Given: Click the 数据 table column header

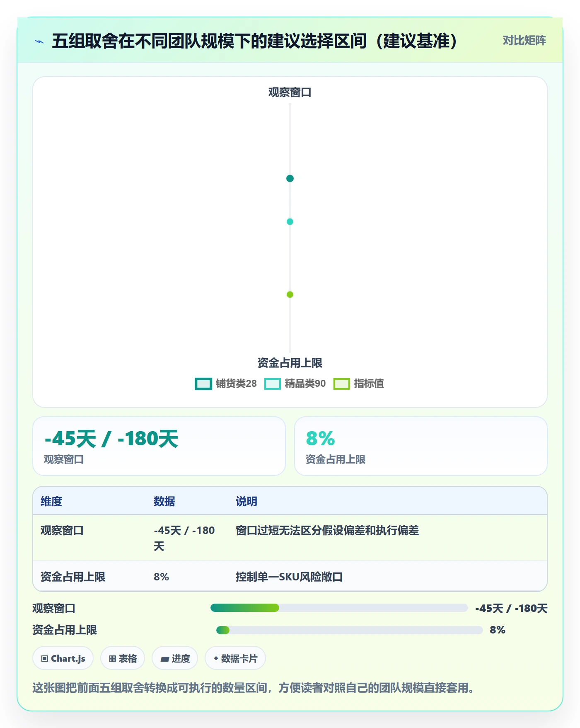Looking at the screenshot, I should coord(164,501).
